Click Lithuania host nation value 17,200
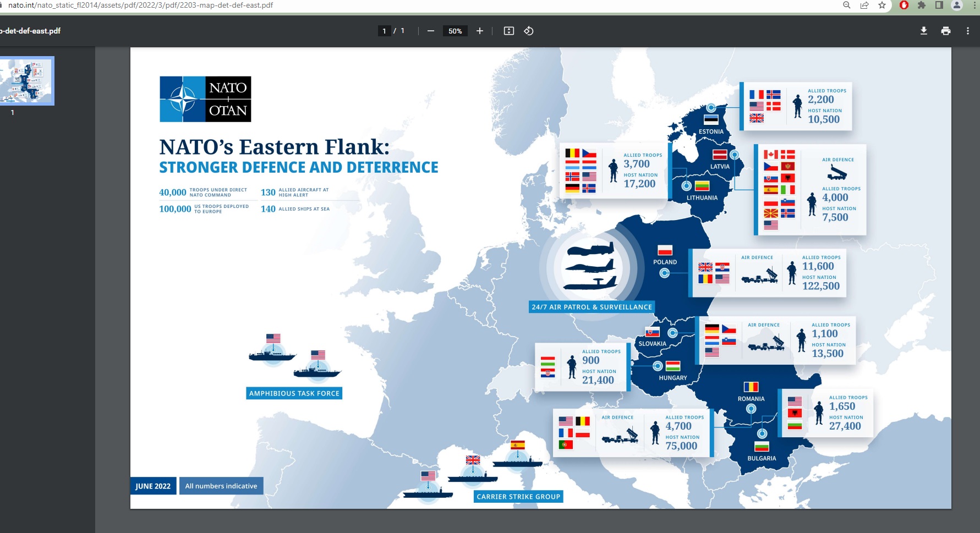This screenshot has height=533, width=980. tap(639, 184)
